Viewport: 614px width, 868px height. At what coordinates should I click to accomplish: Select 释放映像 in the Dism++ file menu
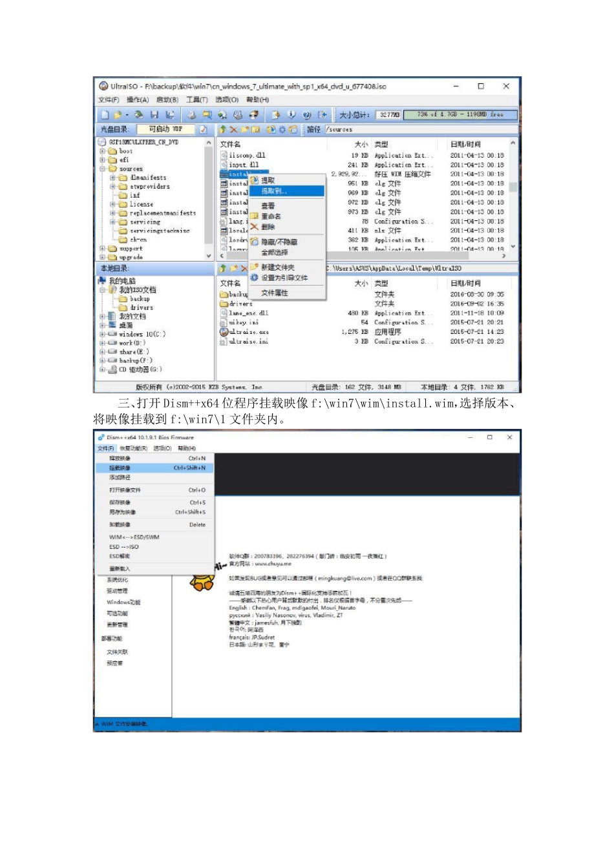(154, 458)
